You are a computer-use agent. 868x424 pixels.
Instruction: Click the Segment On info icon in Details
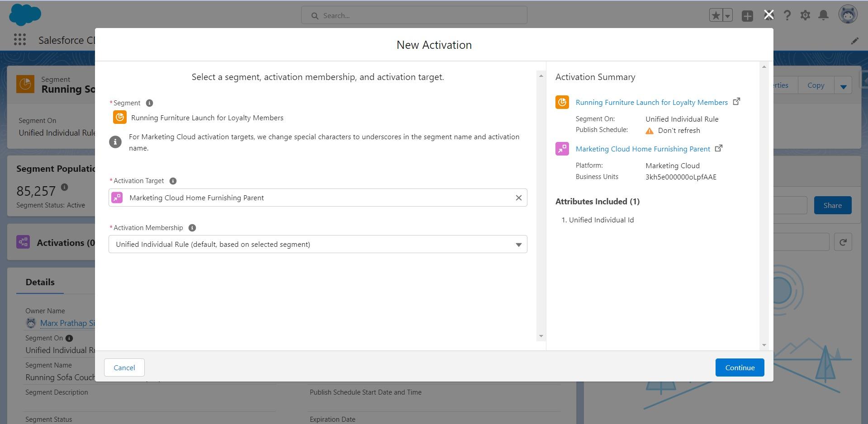(x=69, y=338)
